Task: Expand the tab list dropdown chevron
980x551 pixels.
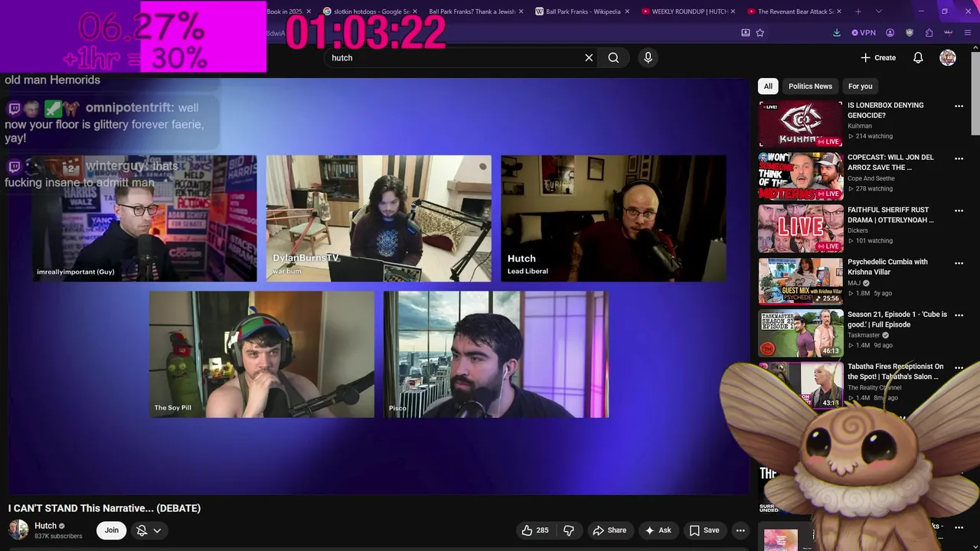Action: (878, 11)
